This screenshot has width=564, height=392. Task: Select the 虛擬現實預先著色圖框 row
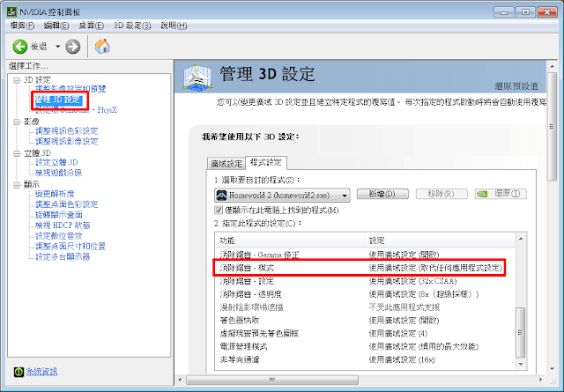pyautogui.click(x=365, y=334)
